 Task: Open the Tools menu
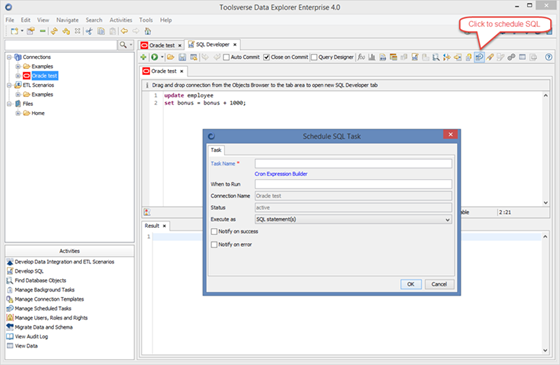[x=146, y=20]
